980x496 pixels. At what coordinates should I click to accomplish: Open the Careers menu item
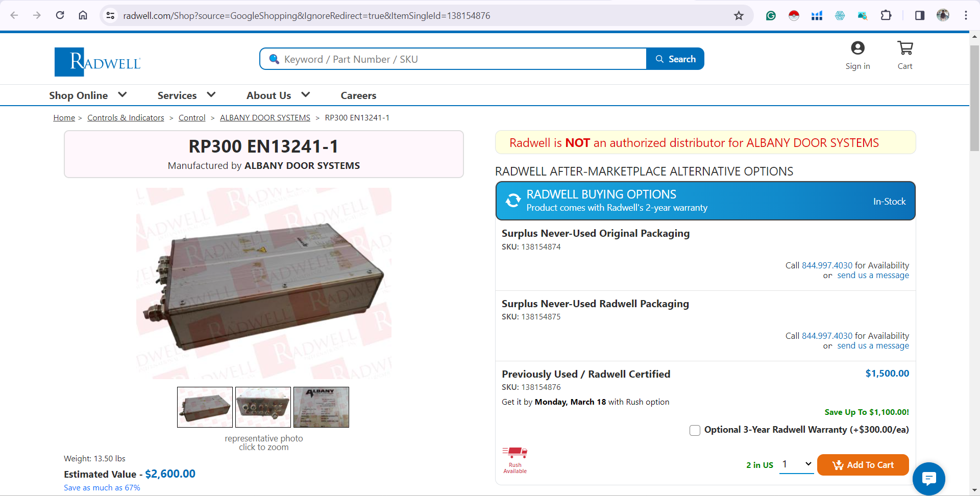click(358, 95)
